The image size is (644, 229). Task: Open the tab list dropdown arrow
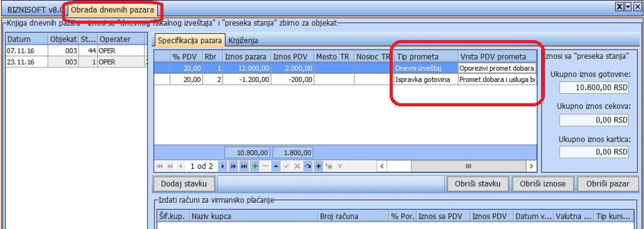(628, 7)
